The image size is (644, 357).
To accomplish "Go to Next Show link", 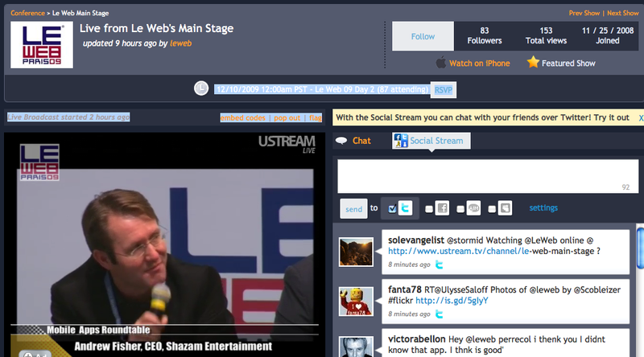I will tap(624, 14).
